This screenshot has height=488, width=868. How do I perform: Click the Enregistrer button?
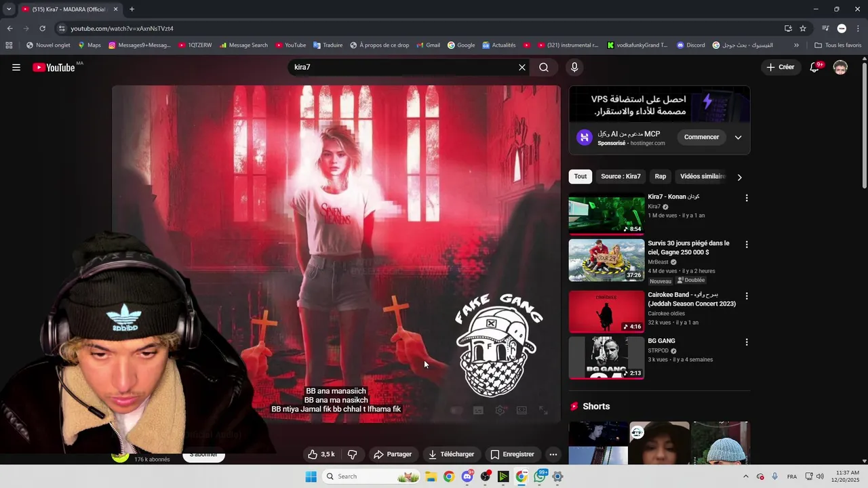(x=513, y=454)
